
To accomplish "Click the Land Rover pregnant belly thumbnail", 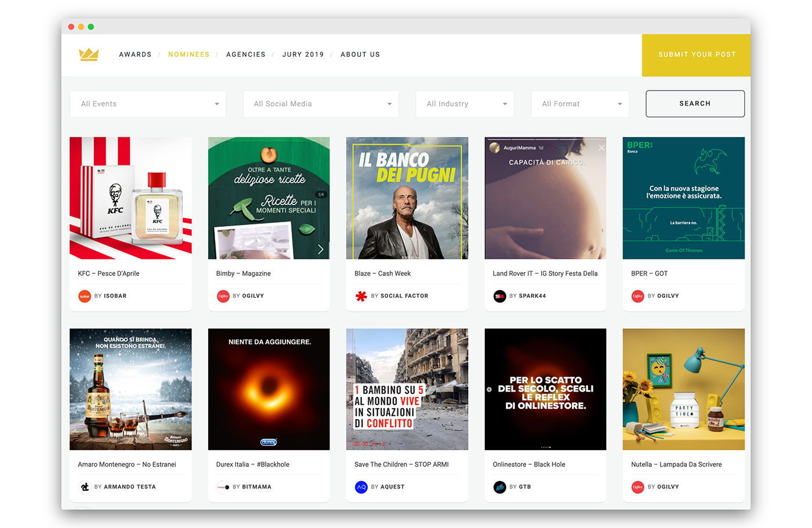I will pos(546,198).
